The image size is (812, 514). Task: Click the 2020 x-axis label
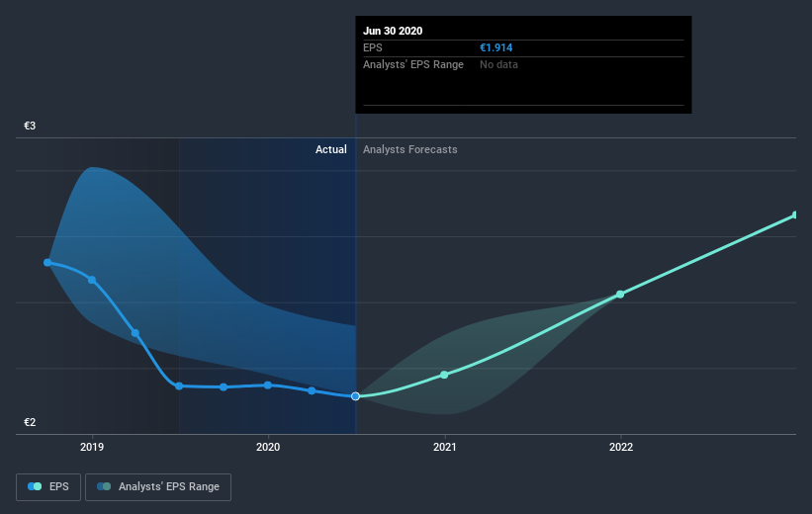pyautogui.click(x=268, y=447)
